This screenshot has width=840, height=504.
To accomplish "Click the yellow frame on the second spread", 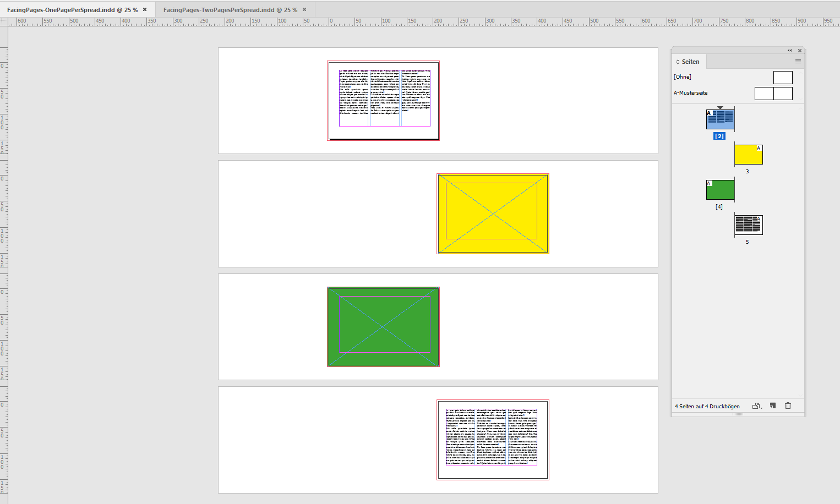I will (493, 213).
